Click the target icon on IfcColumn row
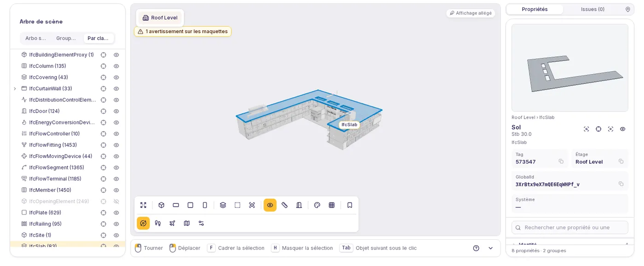Viewport: 644px width, 266px height. (x=103, y=66)
